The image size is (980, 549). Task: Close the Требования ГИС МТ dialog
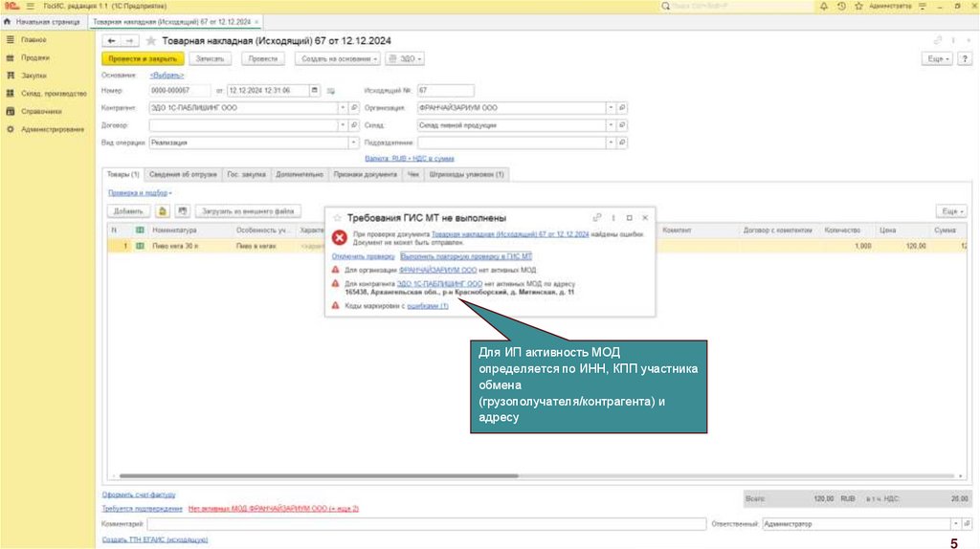click(x=645, y=217)
